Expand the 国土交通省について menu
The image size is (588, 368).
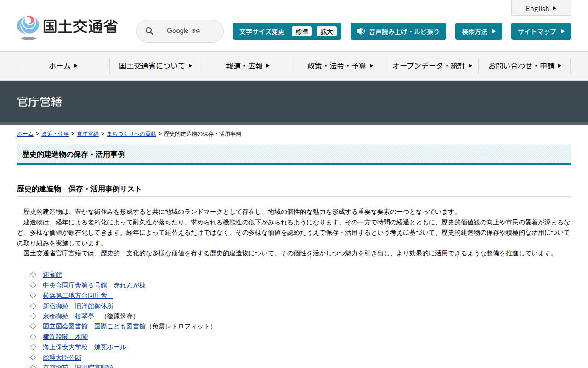156,66
